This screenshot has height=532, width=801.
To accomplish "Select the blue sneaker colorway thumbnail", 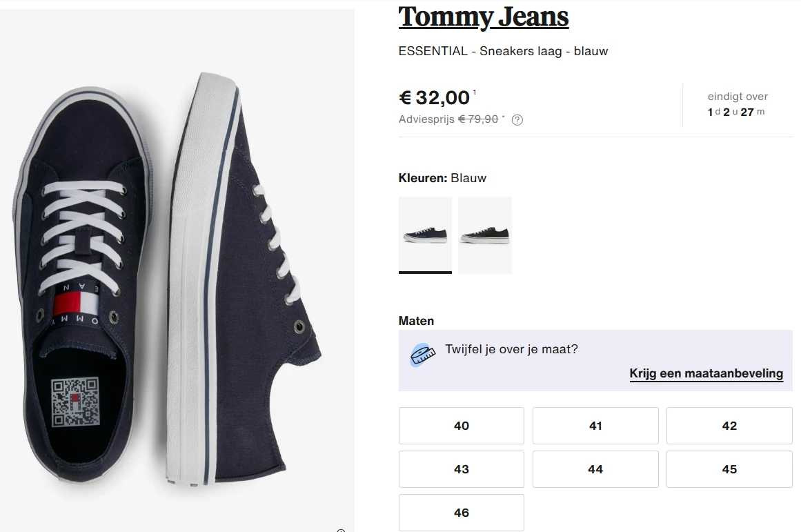I will point(425,235).
